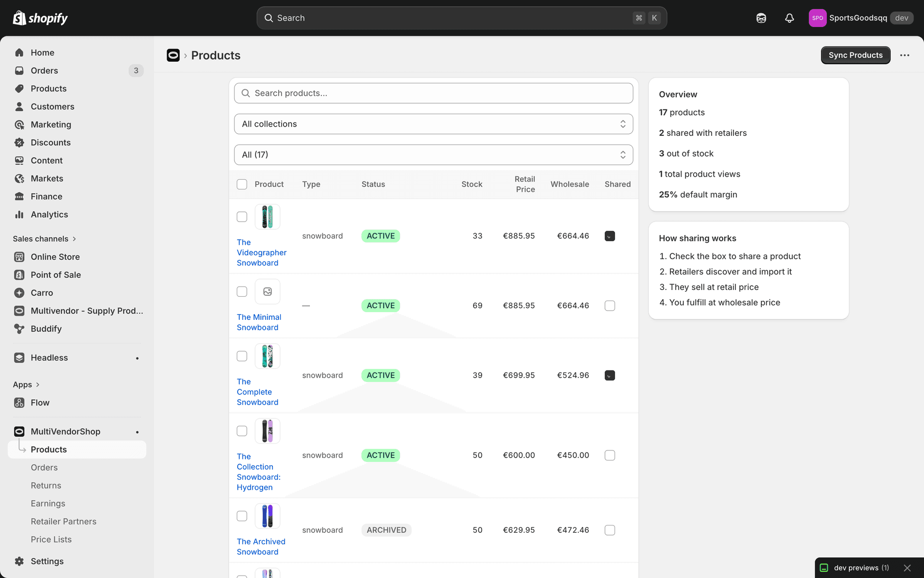Click the Buddify app icon
Viewport: 924px width, 578px height.
pos(19,328)
